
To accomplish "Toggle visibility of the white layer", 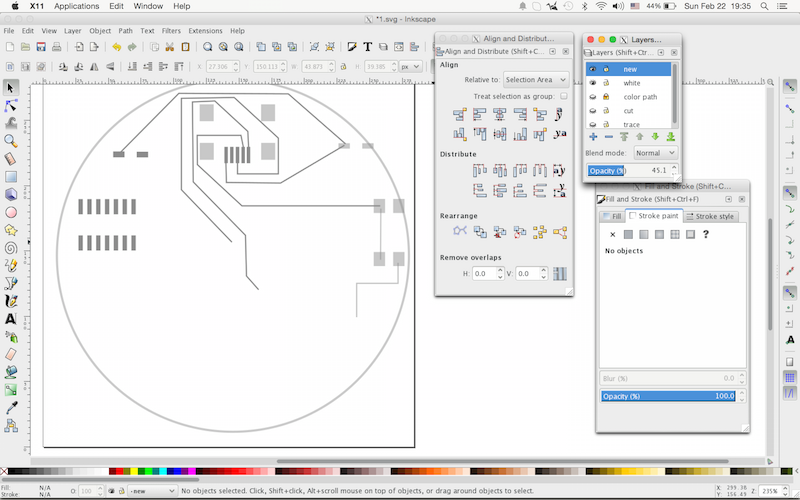I will click(592, 83).
